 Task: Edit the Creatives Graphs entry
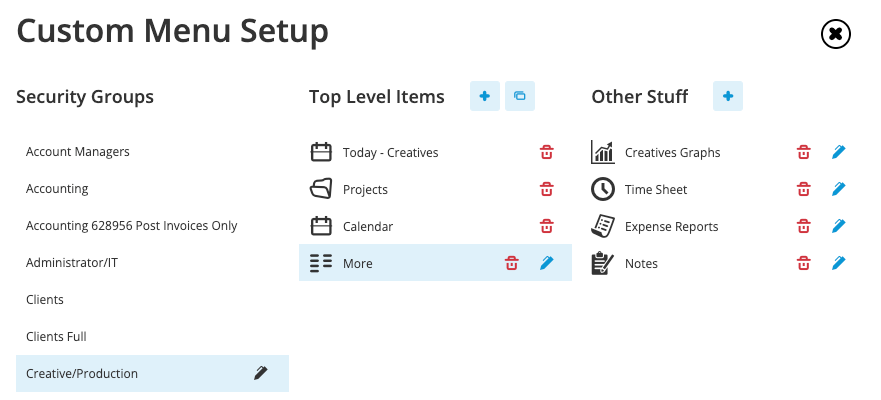pos(838,152)
